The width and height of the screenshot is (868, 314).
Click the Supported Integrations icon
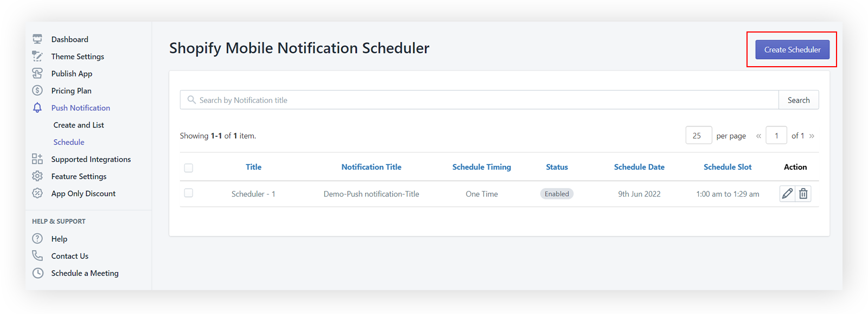pos(37,159)
